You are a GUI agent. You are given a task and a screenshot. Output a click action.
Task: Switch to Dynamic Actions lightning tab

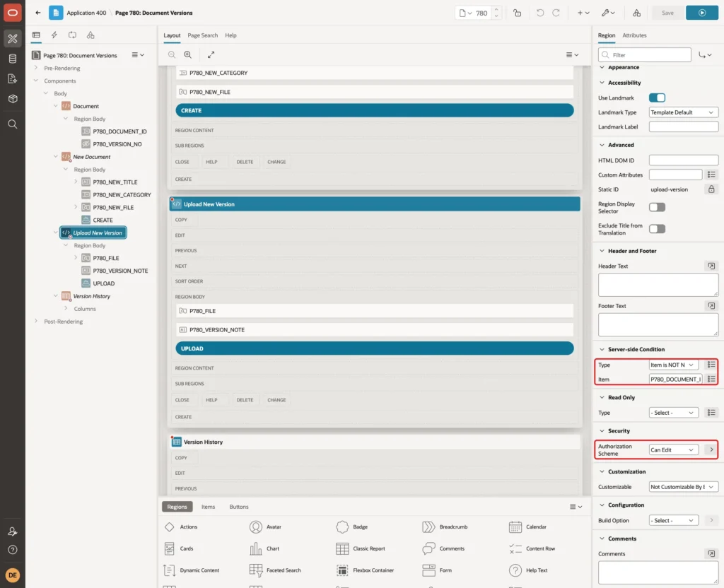[54, 35]
